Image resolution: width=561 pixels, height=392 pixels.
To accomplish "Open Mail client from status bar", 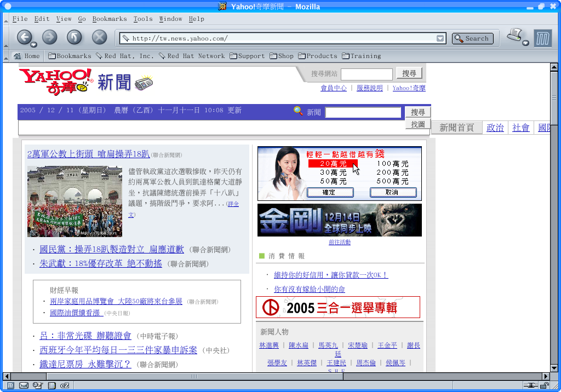I will click(x=24, y=385).
